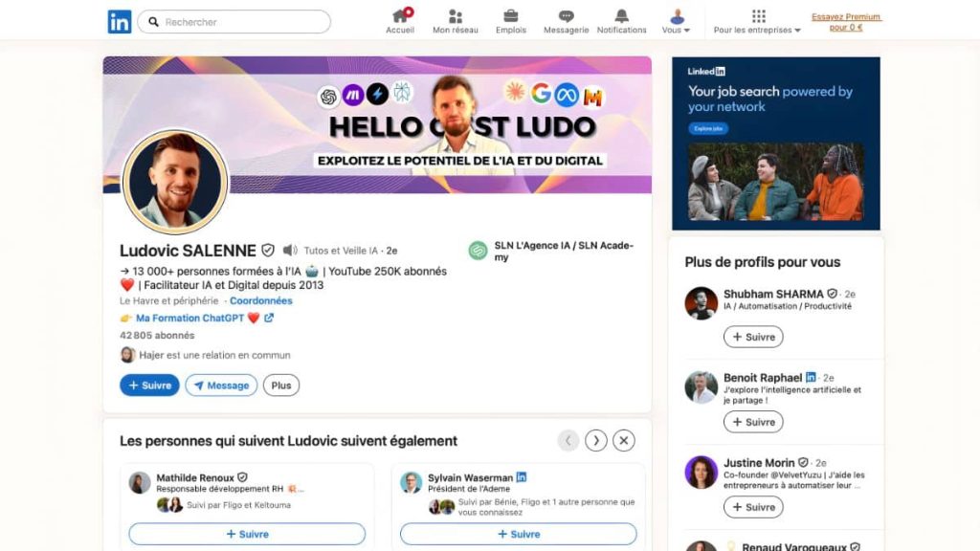Open the Notifications bell tab
The image size is (980, 551).
coord(621,21)
